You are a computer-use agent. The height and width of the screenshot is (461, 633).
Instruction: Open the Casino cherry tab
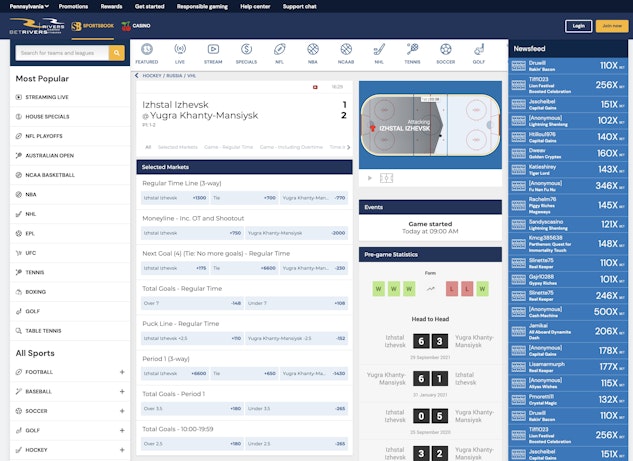tap(136, 26)
